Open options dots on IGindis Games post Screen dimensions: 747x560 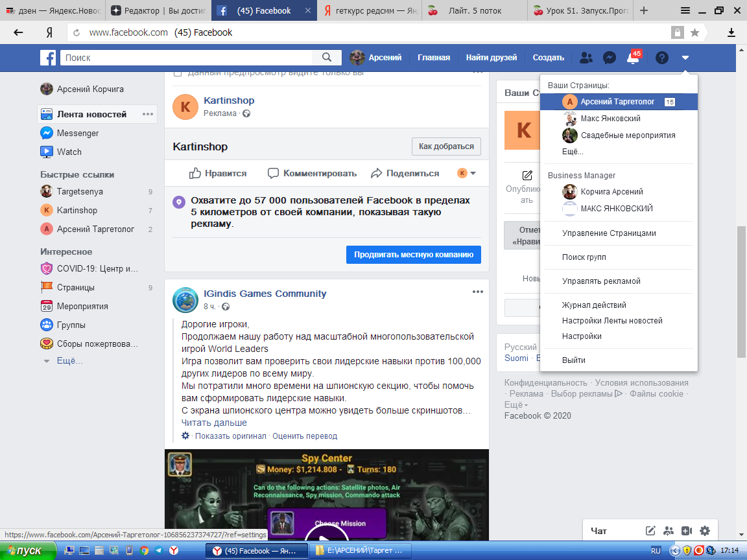coord(478,292)
